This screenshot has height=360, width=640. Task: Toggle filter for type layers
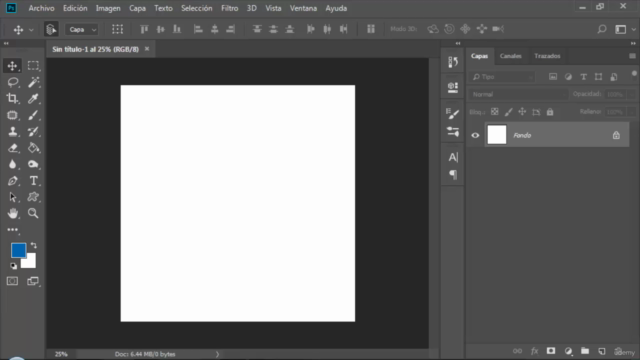pyautogui.click(x=583, y=77)
